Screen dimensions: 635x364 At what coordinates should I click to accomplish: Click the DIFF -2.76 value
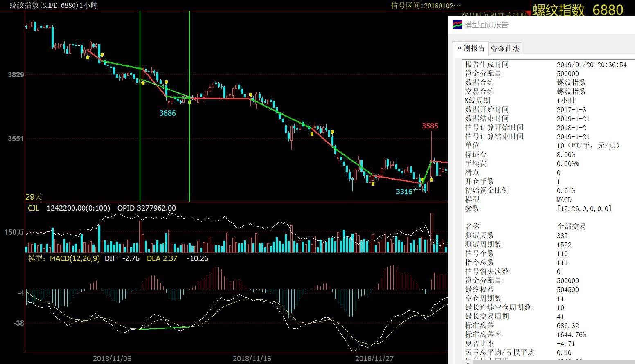click(x=122, y=258)
